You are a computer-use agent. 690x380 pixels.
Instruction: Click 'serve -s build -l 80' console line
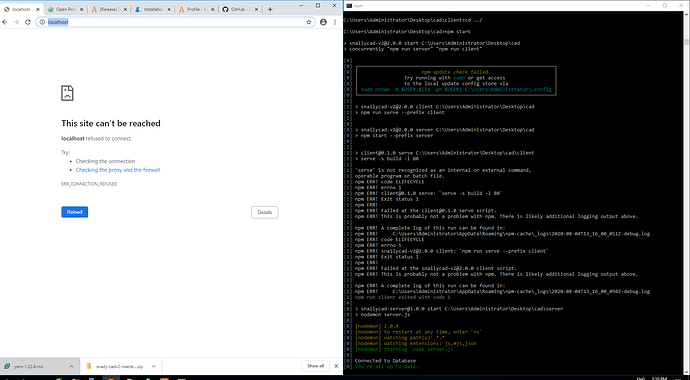click(389, 159)
